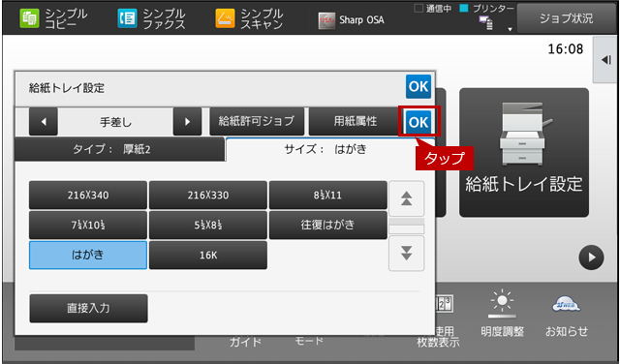The height and width of the screenshot is (364, 620).
Task: Tap the OK button next to 用紙属性
Action: [418, 122]
